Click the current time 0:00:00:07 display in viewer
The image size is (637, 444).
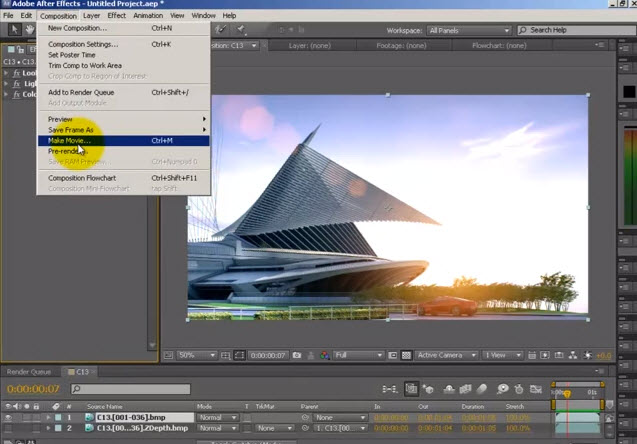point(268,355)
